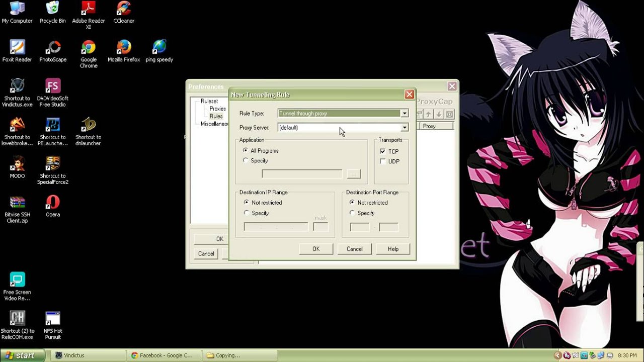Image resolution: width=644 pixels, height=362 pixels.
Task: Click the 8:30 PM taskbar clock
Action: 627,355
